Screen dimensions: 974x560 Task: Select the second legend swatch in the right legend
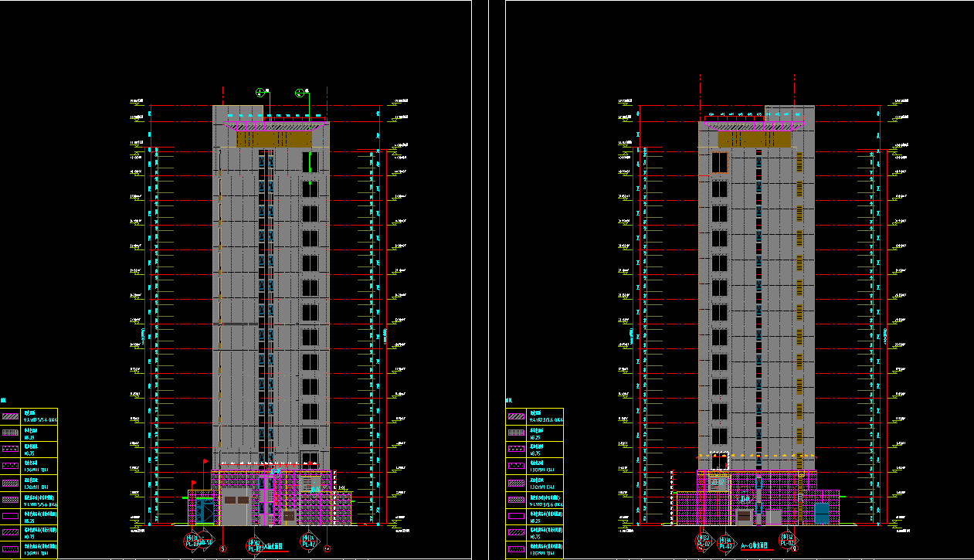pyautogui.click(x=516, y=433)
